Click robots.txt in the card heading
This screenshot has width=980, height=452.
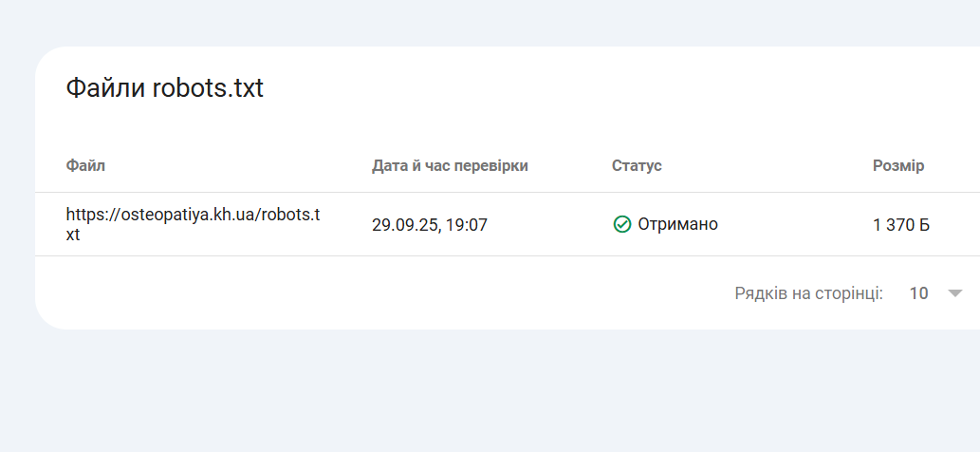tap(208, 89)
